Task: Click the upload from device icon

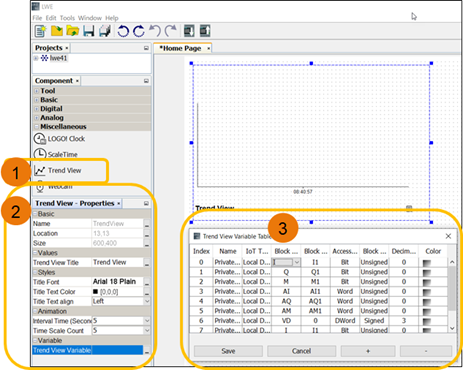Action: pyautogui.click(x=205, y=31)
